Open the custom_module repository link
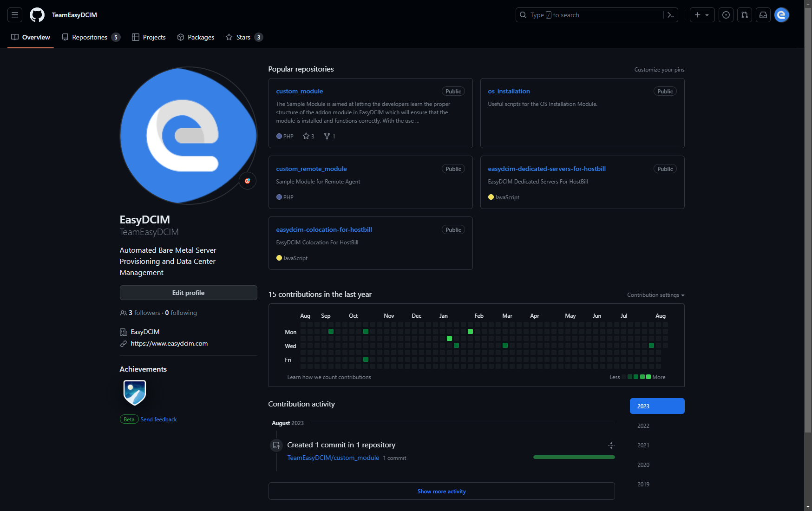 pyautogui.click(x=299, y=91)
